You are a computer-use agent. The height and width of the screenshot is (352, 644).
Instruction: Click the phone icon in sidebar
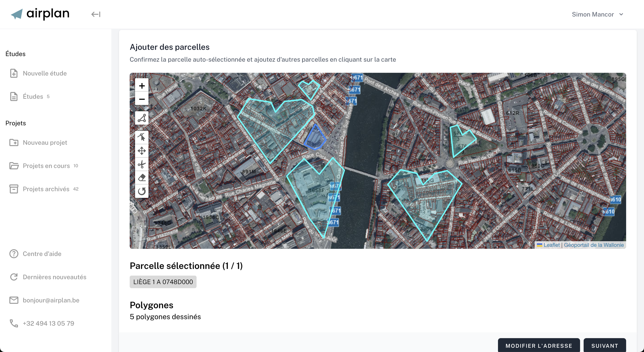(14, 323)
